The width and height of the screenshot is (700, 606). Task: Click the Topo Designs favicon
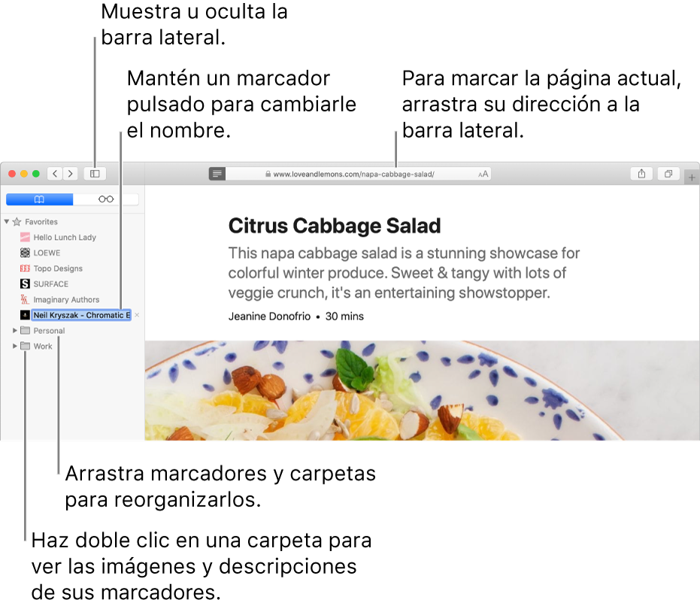click(x=25, y=268)
